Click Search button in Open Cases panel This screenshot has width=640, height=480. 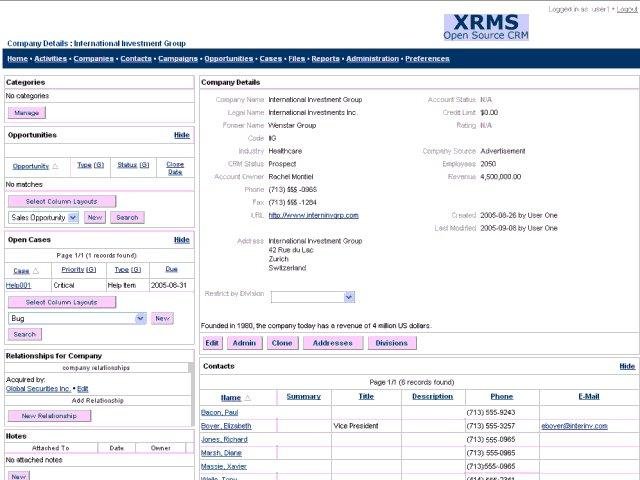pyautogui.click(x=24, y=334)
